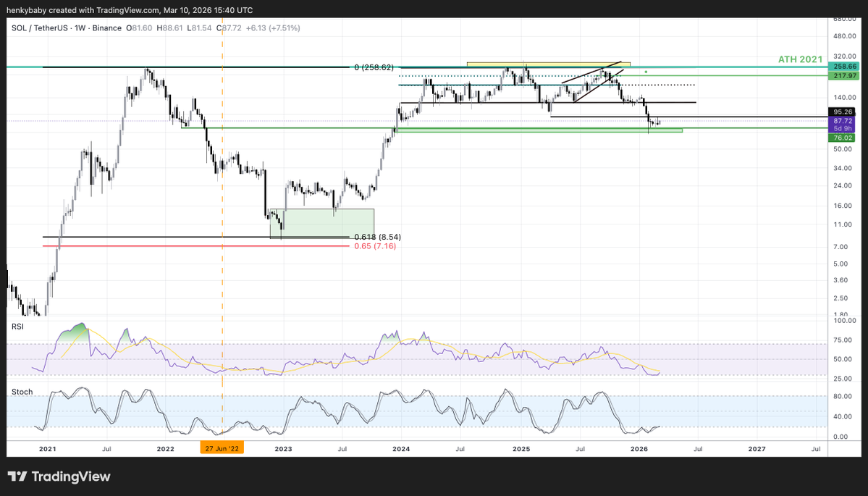Click 480.00 on the price axis
This screenshot has width=868, height=496.
[843, 36]
